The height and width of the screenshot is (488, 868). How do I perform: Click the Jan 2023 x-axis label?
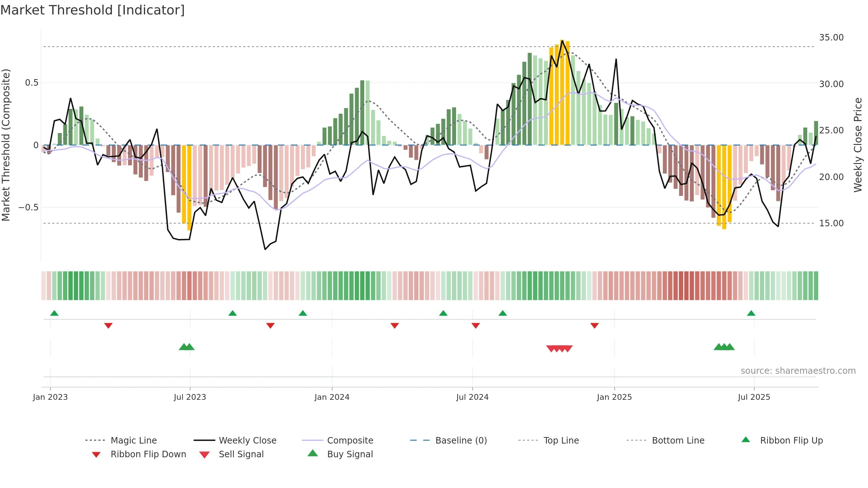click(50, 397)
